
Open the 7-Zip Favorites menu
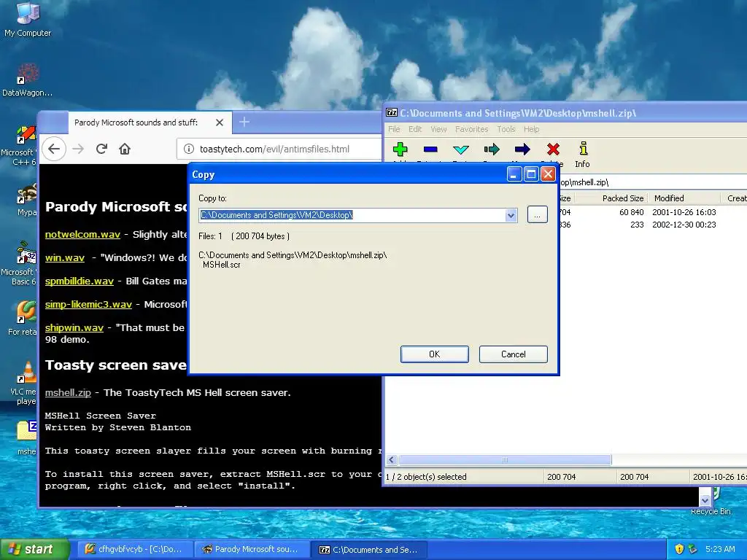pyautogui.click(x=472, y=129)
